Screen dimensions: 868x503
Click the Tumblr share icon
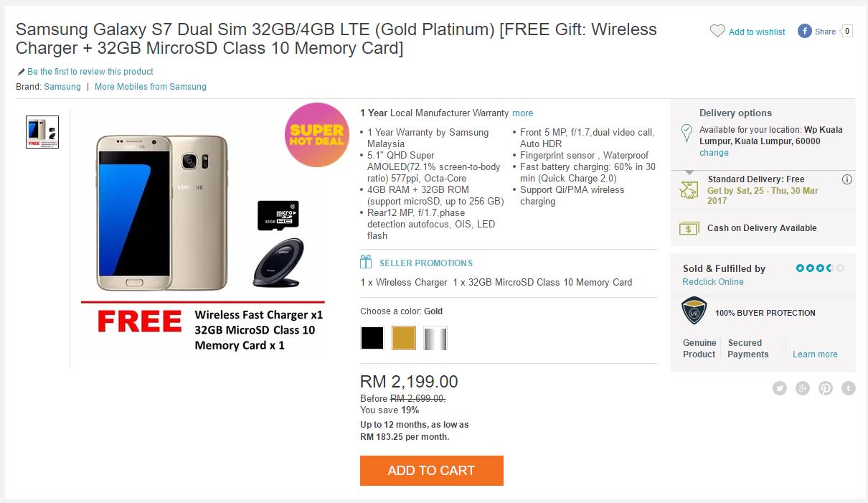coord(849,388)
